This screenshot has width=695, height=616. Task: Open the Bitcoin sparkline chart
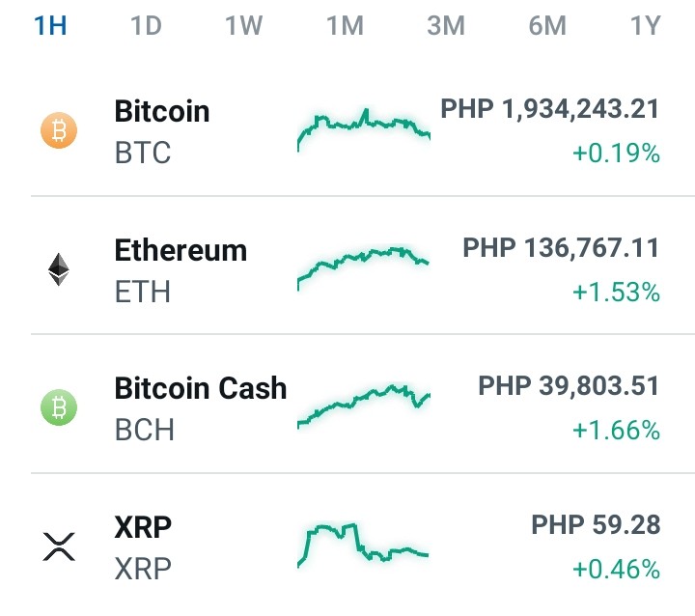pos(364,130)
